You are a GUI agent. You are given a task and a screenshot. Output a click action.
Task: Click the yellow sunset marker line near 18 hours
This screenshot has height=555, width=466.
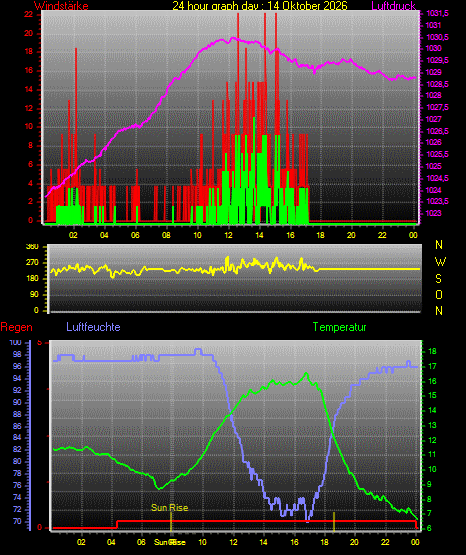point(334,521)
